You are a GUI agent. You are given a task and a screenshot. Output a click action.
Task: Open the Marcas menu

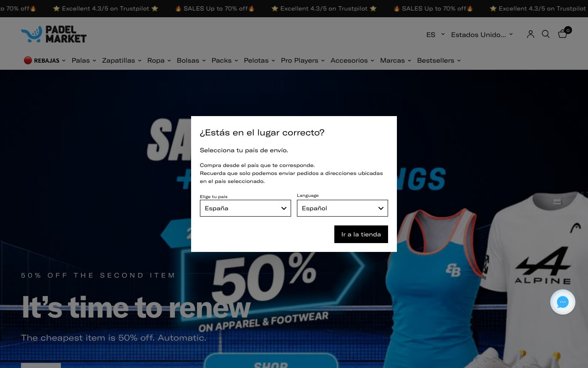(395, 61)
